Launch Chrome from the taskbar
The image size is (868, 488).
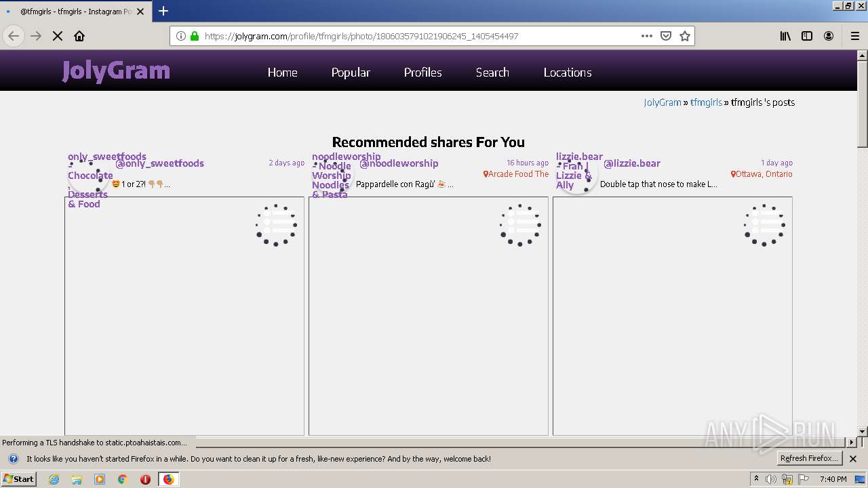pos(123,479)
